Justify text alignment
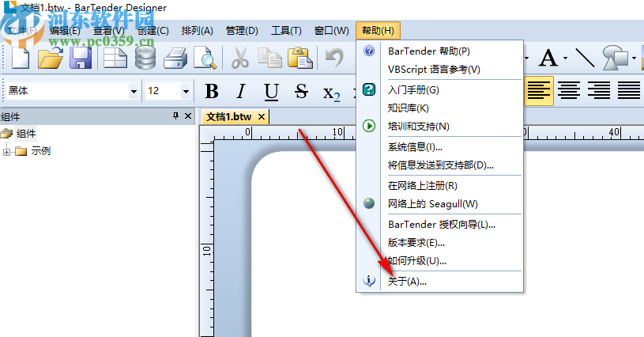 (x=629, y=90)
